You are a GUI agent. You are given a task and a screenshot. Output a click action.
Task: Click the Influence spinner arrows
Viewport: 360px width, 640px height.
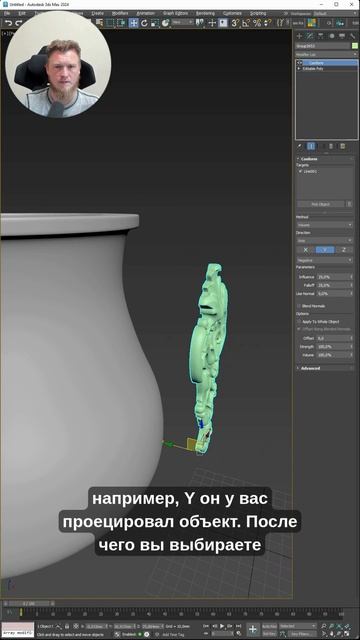point(351,277)
